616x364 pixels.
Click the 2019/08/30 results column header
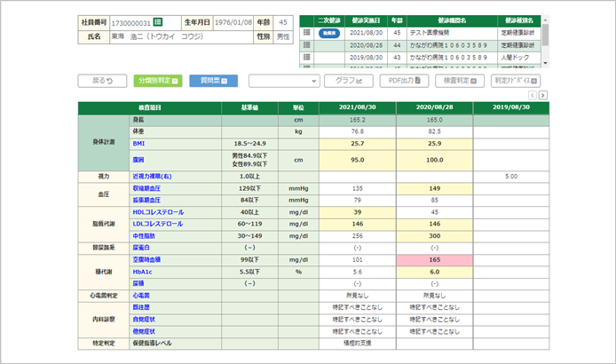(x=511, y=107)
